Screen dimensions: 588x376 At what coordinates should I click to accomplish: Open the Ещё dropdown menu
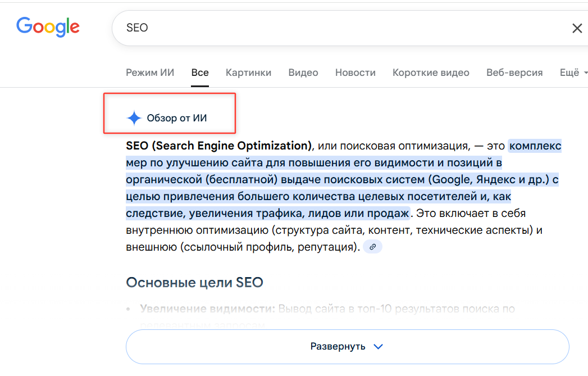pyautogui.click(x=573, y=73)
